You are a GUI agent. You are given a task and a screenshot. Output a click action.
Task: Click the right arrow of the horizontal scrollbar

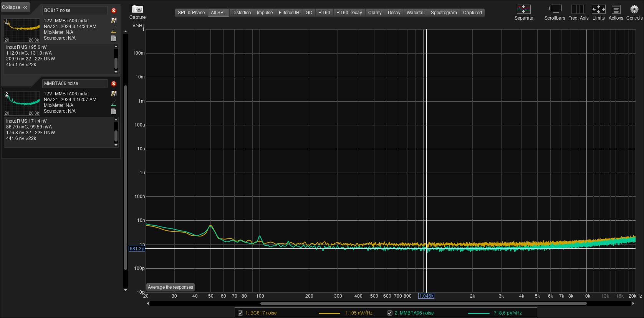(633, 303)
